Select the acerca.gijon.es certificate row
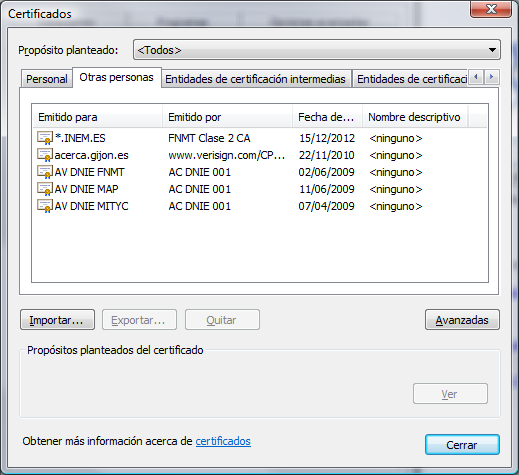The width and height of the screenshot is (519, 475). tap(260, 155)
